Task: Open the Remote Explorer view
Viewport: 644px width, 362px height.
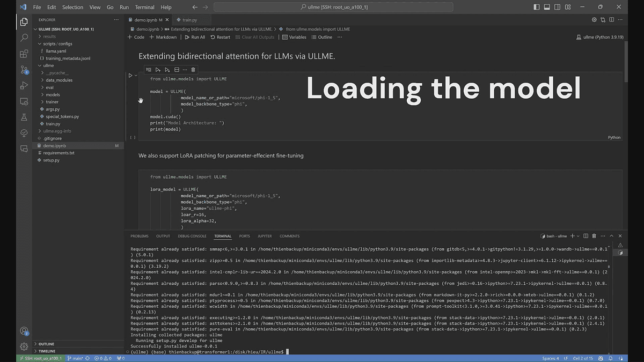Action: coord(24,101)
